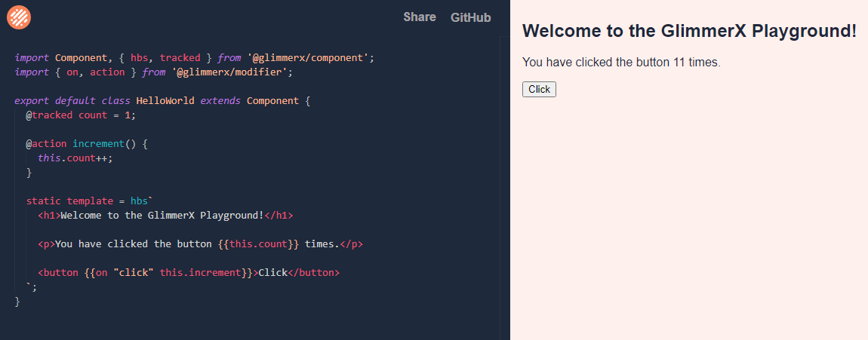Click the orange striped logo icon
This screenshot has width=868, height=340.
coord(19,17)
